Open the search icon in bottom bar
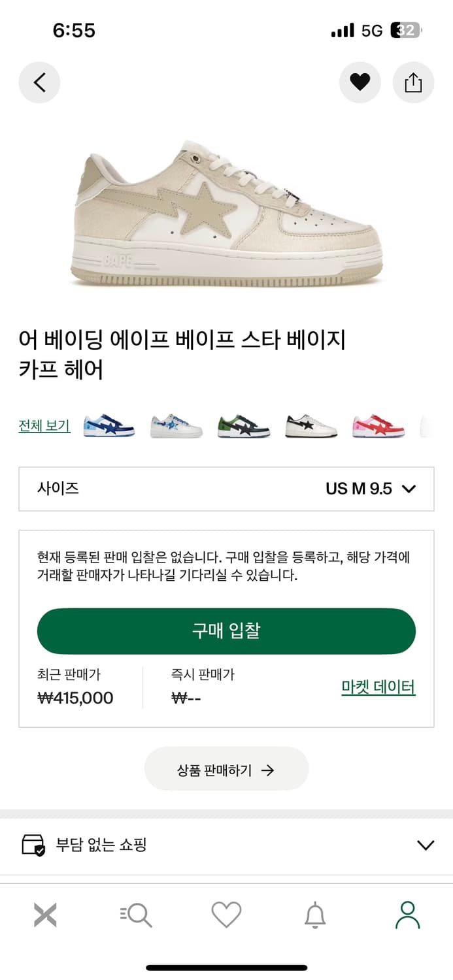The width and height of the screenshot is (453, 980). pos(135,915)
